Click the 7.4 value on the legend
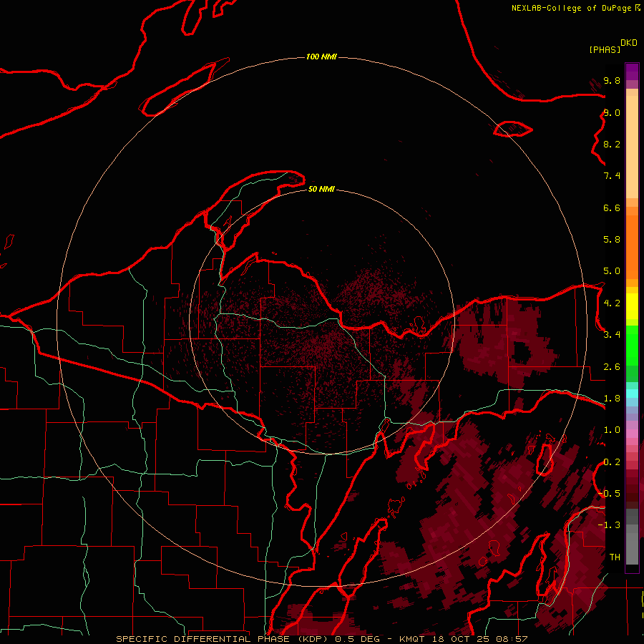The image size is (644, 644). pyautogui.click(x=612, y=176)
